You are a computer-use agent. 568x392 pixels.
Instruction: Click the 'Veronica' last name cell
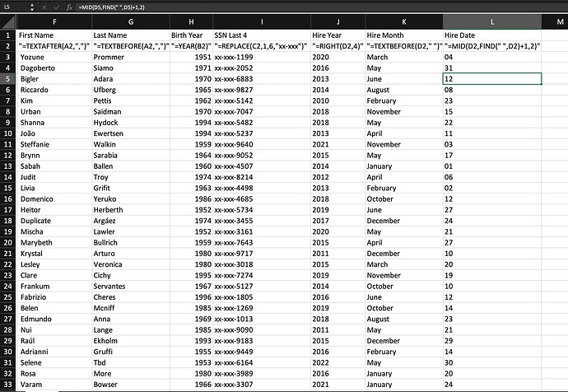tap(131, 264)
